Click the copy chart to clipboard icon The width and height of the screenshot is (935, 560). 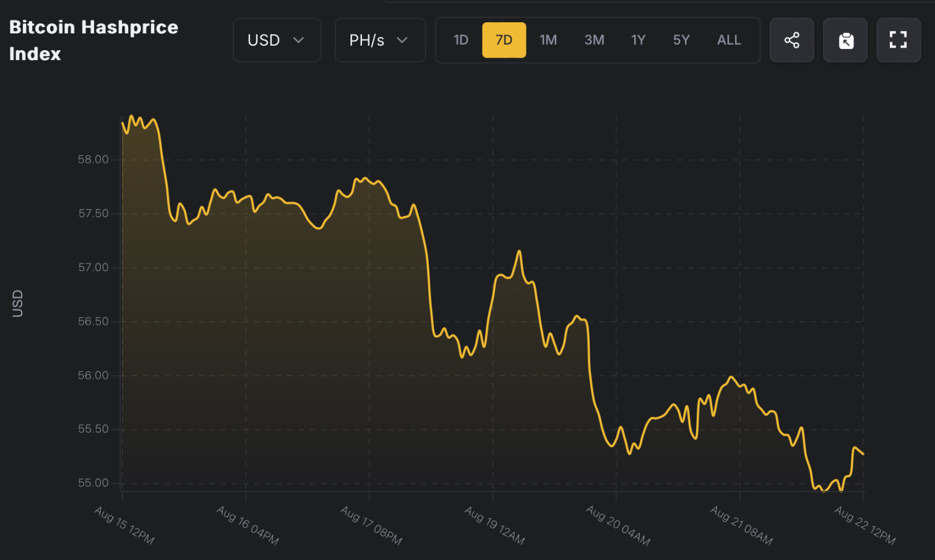[845, 40]
